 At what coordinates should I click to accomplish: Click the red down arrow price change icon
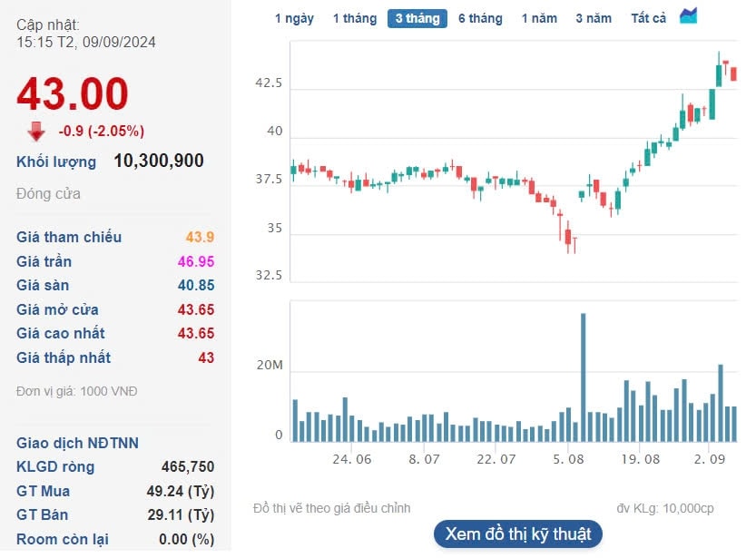(x=36, y=131)
